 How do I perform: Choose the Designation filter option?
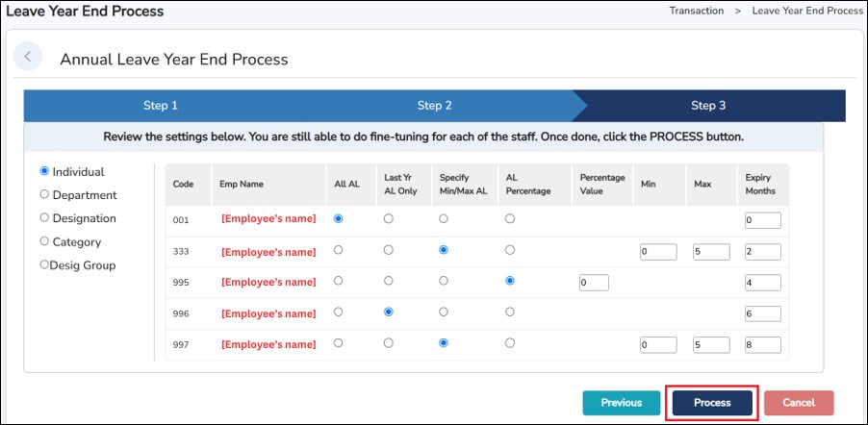44,218
